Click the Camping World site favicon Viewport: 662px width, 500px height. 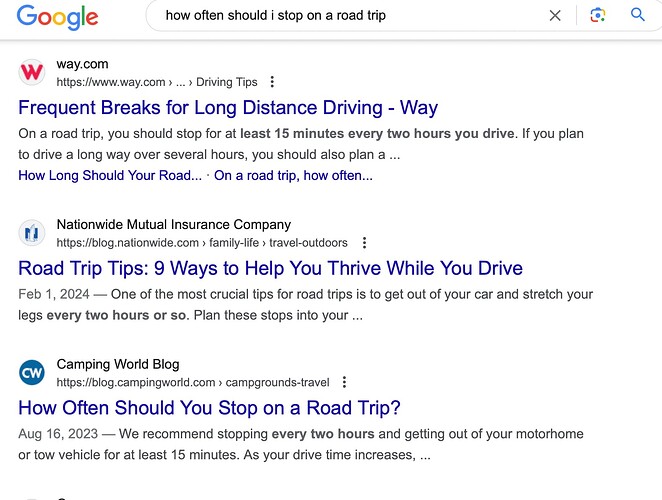coord(32,373)
